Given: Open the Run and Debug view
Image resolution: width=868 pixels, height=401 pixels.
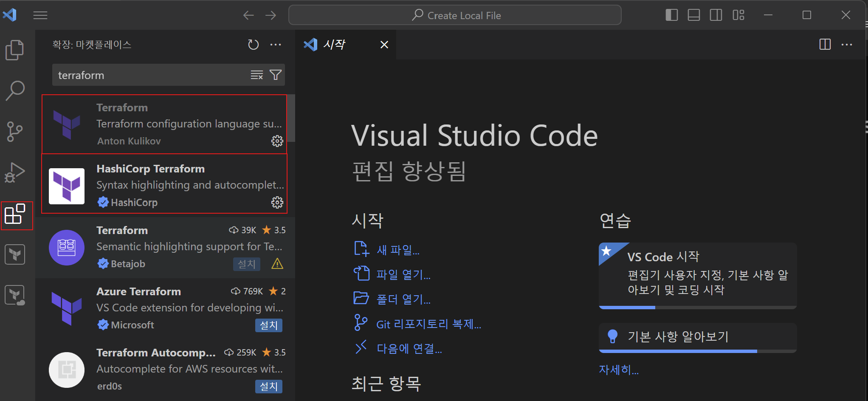Looking at the screenshot, I should click(15, 172).
